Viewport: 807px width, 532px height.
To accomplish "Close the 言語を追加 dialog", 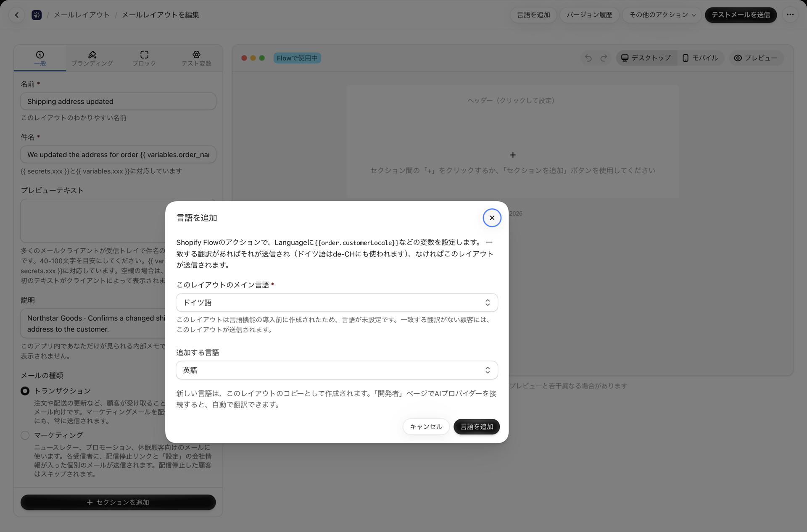I will point(492,218).
